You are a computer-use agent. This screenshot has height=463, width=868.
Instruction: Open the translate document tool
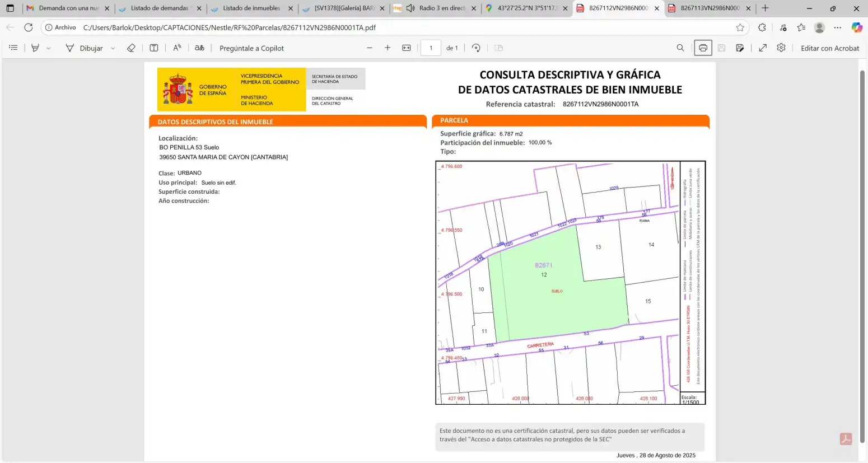tap(199, 48)
